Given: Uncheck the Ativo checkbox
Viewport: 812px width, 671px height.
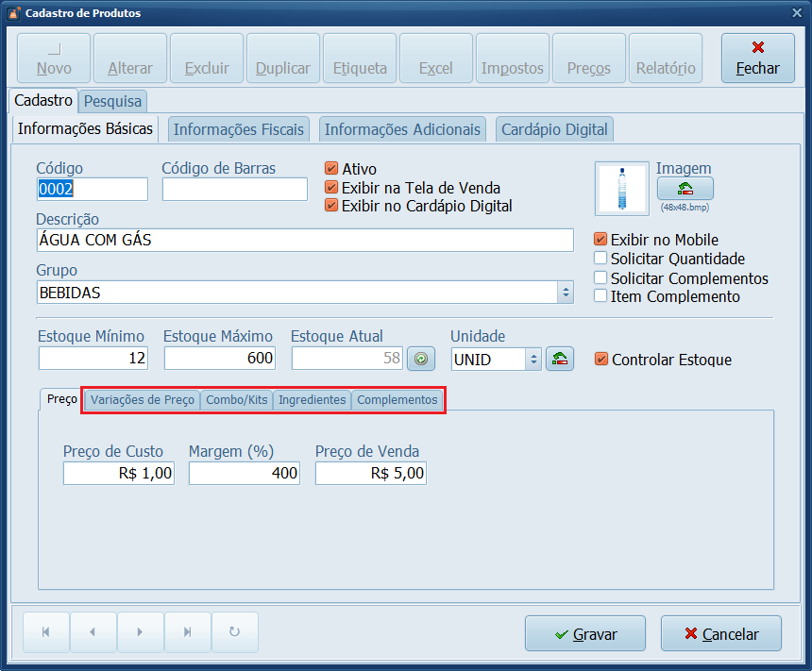Looking at the screenshot, I should coord(331,169).
